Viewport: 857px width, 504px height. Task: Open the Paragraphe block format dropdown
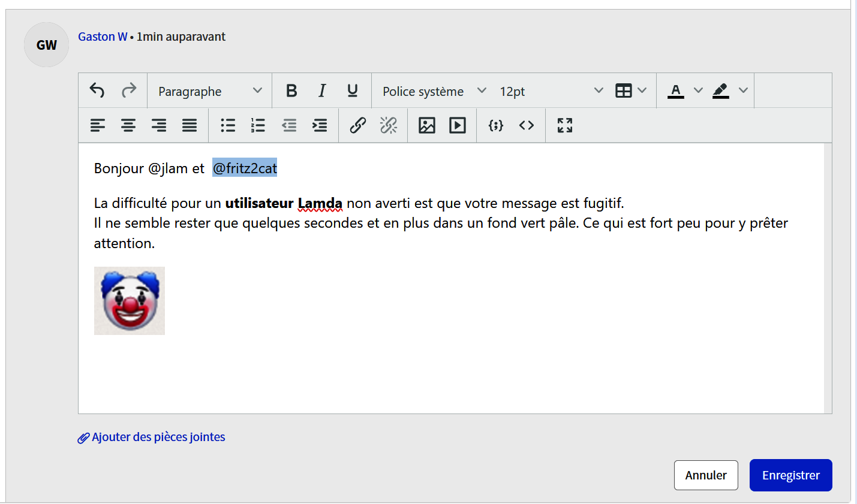(210, 91)
